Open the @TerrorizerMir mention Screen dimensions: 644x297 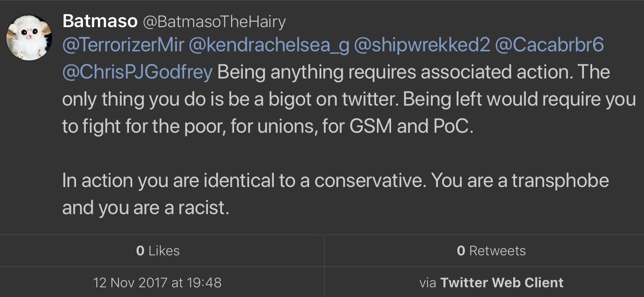coord(124,46)
